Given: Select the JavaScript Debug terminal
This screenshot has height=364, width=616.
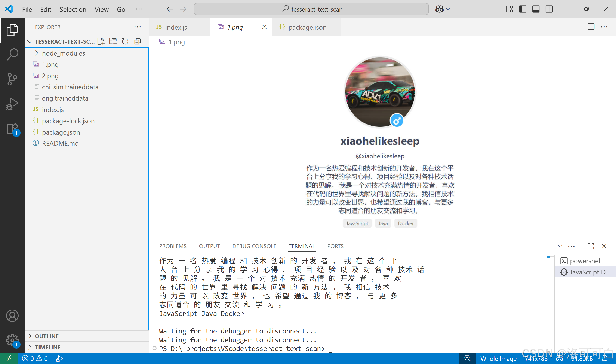Looking at the screenshot, I should (587, 272).
